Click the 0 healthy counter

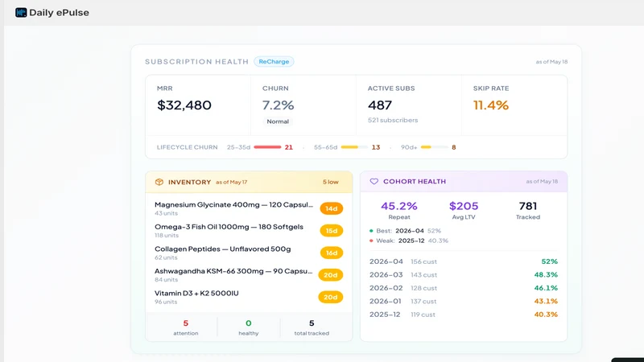249,327
